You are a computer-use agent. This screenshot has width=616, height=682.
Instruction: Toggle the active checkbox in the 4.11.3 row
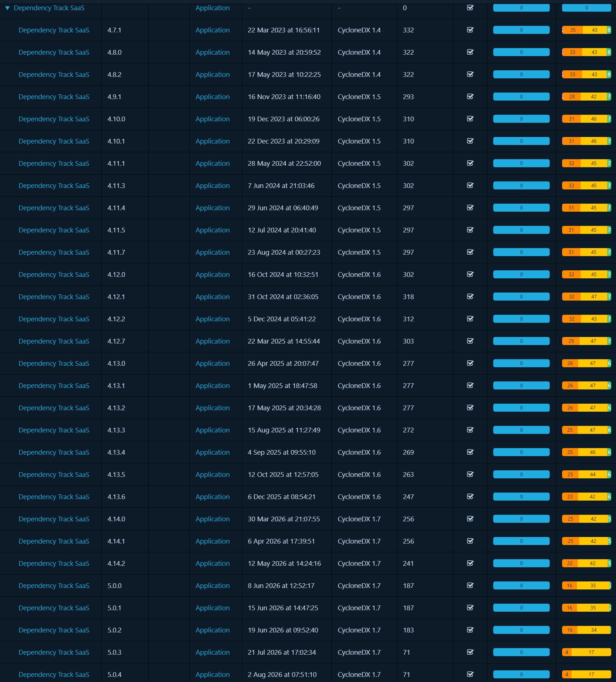click(x=470, y=185)
